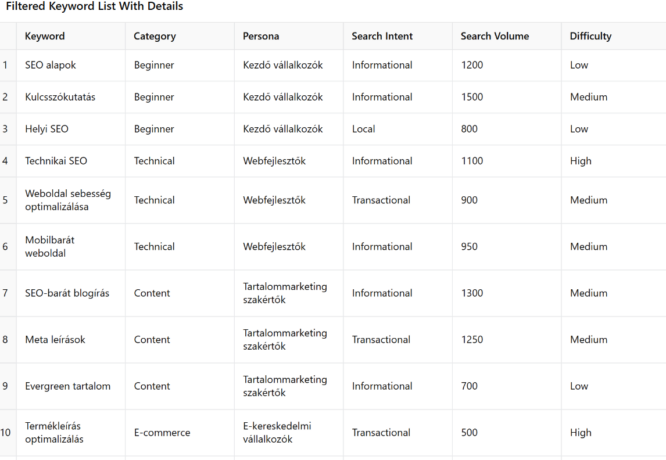This screenshot has height=460, width=666.
Task: Click the "Kulcsszókutatás" keyword cell
Action: tap(59, 97)
